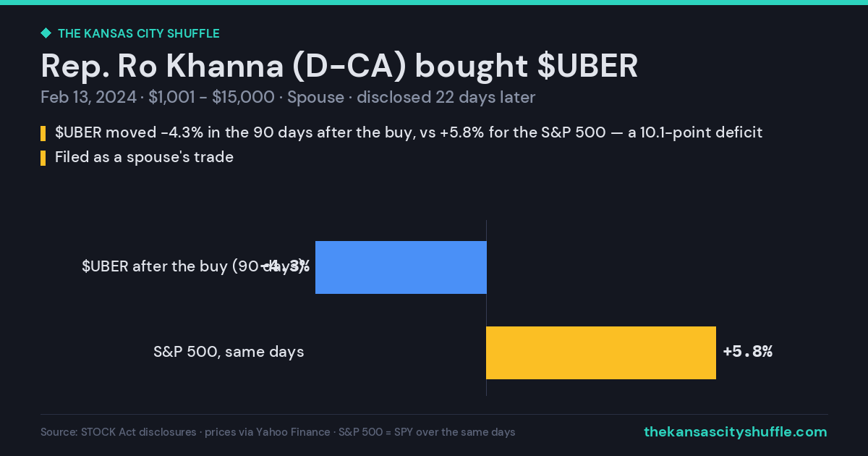Click the teal top border strip
Image resolution: width=868 pixels, height=456 pixels.
point(434,2)
